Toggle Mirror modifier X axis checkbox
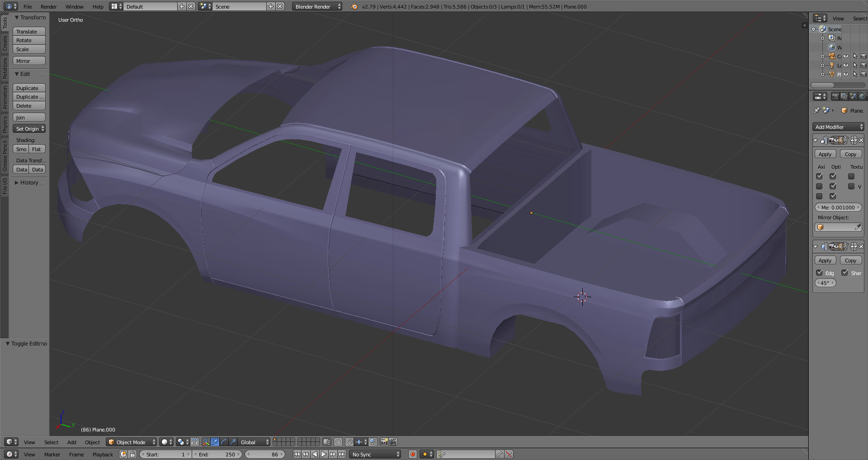The height and width of the screenshot is (460, 868). pyautogui.click(x=819, y=176)
